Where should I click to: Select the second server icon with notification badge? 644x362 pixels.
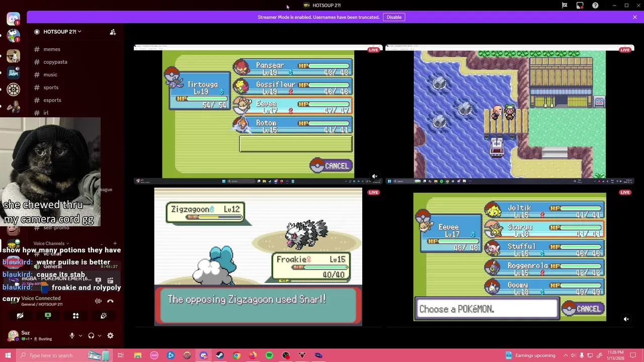(x=13, y=36)
